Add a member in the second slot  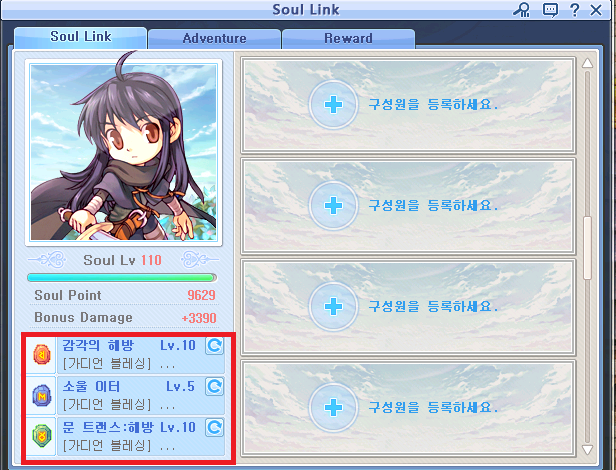coord(333,206)
